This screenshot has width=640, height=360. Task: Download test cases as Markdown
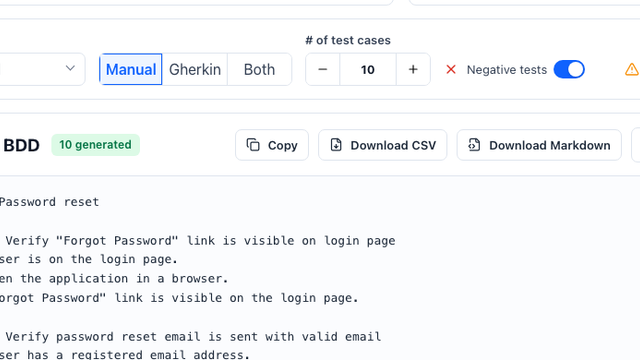coord(539,145)
